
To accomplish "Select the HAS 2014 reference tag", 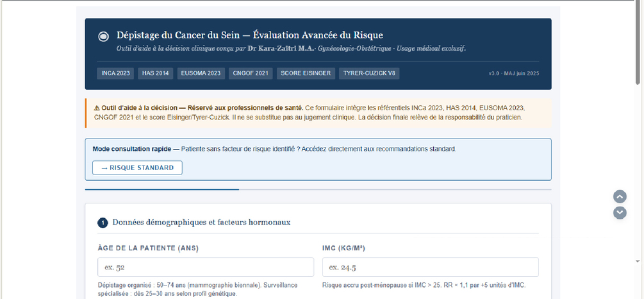I will (156, 74).
